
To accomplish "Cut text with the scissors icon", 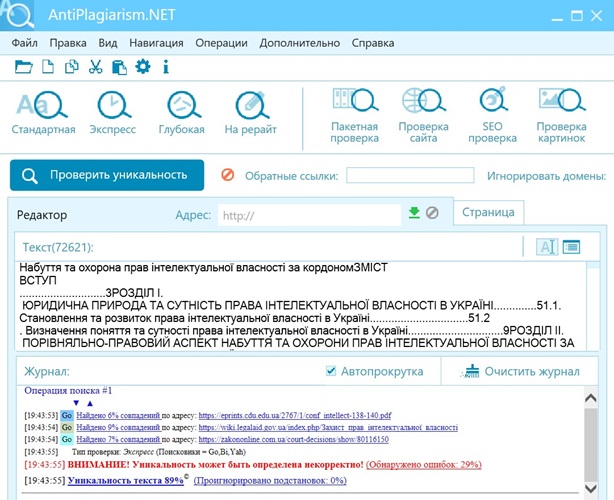I will pos(96,67).
